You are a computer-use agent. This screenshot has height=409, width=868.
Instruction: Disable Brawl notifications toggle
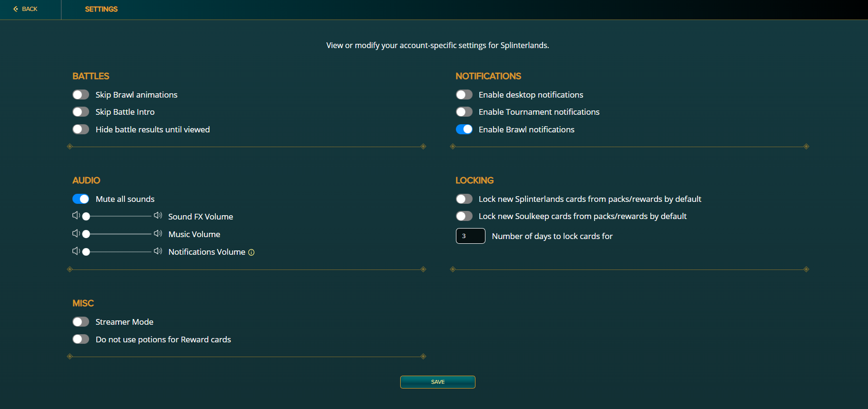coord(464,130)
